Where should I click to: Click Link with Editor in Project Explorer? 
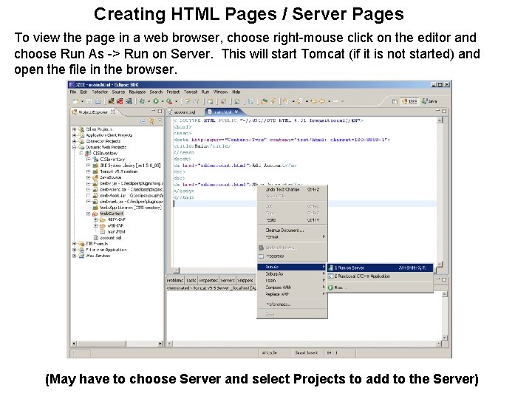[151, 121]
